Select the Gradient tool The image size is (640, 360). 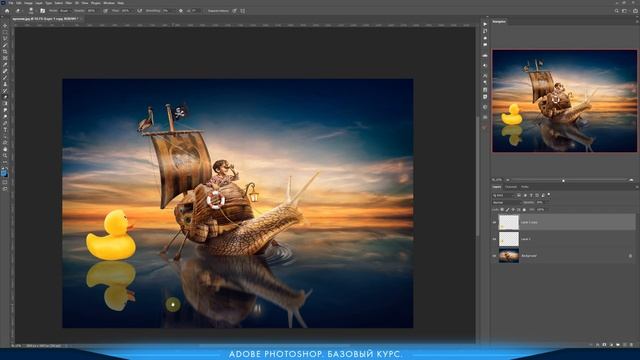(x=5, y=103)
